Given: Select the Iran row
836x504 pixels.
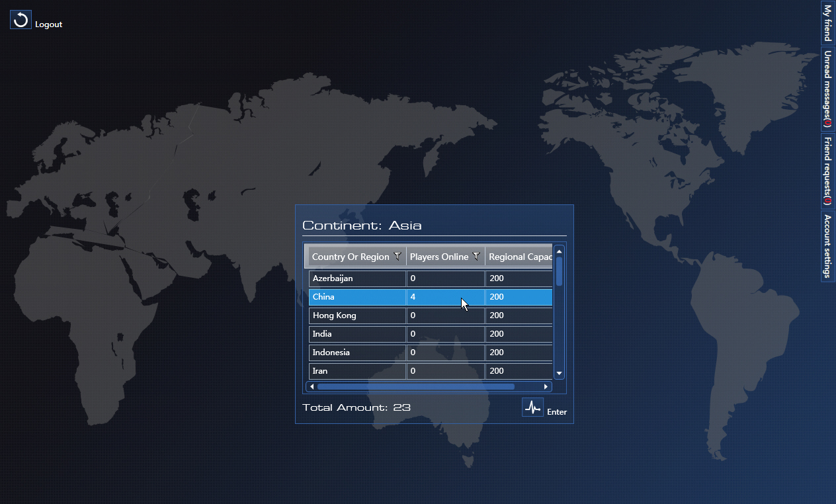Looking at the screenshot, I should (x=431, y=371).
